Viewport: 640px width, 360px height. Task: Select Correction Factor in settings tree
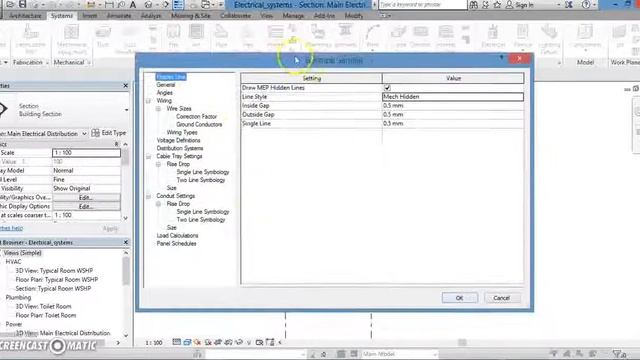tap(196, 116)
